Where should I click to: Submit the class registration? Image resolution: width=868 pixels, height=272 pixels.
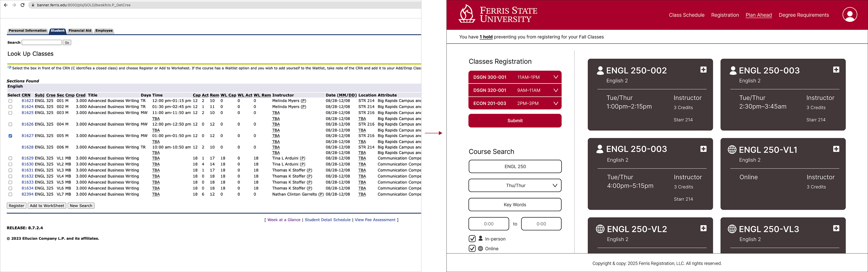pyautogui.click(x=515, y=121)
